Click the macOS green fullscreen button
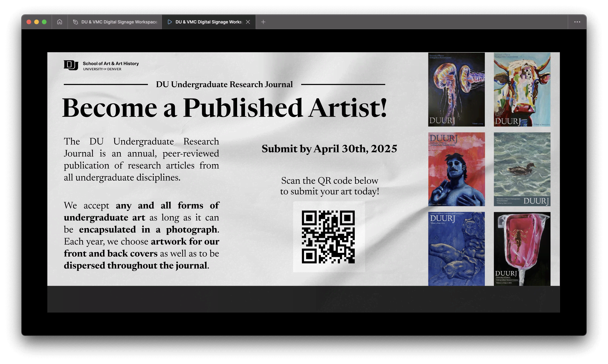Screen dimensions: 608x364 [x=44, y=22]
